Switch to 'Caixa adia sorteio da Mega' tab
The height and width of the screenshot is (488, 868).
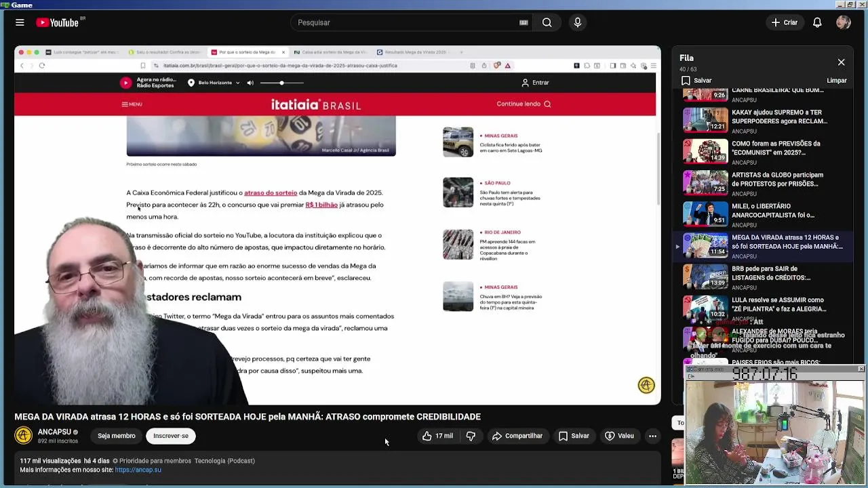[x=332, y=52]
